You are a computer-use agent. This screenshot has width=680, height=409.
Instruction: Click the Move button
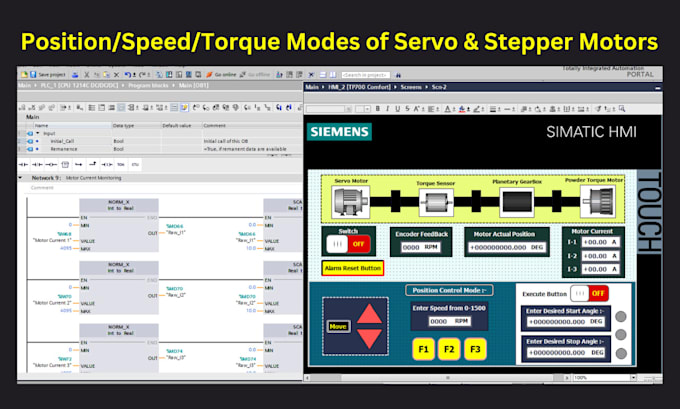click(338, 326)
